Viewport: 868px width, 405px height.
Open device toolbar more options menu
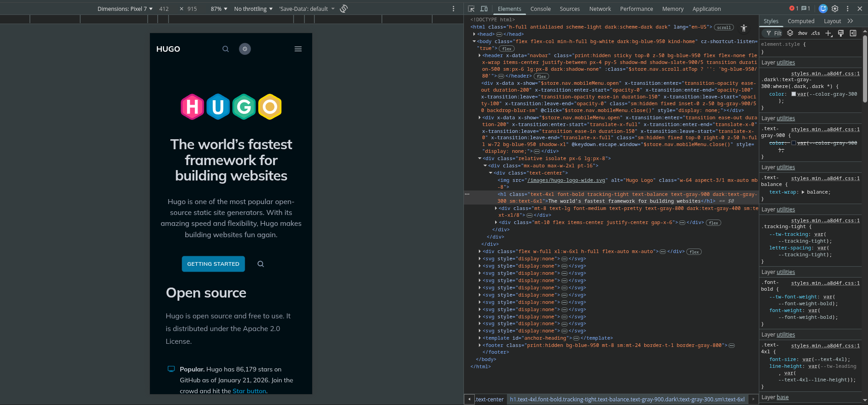[x=453, y=9]
